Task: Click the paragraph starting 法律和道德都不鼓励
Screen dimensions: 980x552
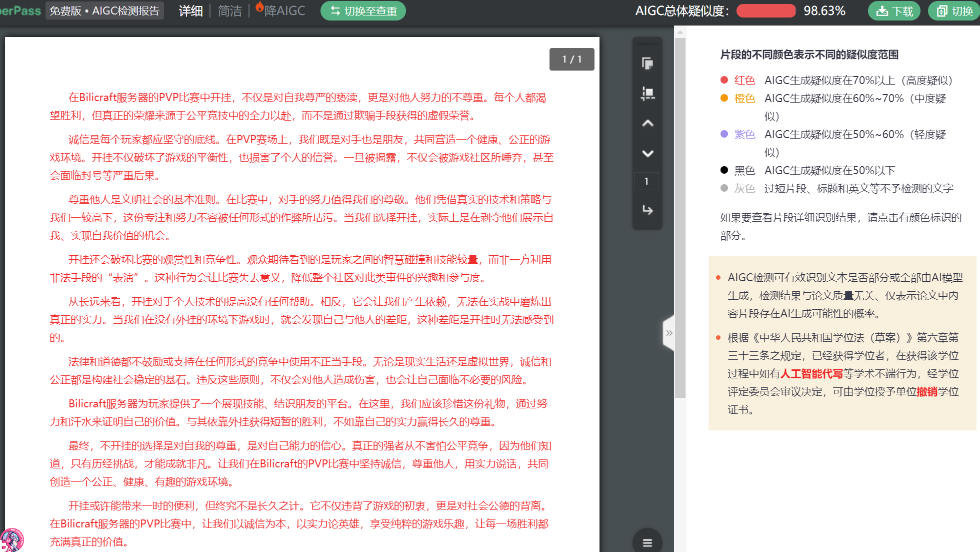Action: 300,371
